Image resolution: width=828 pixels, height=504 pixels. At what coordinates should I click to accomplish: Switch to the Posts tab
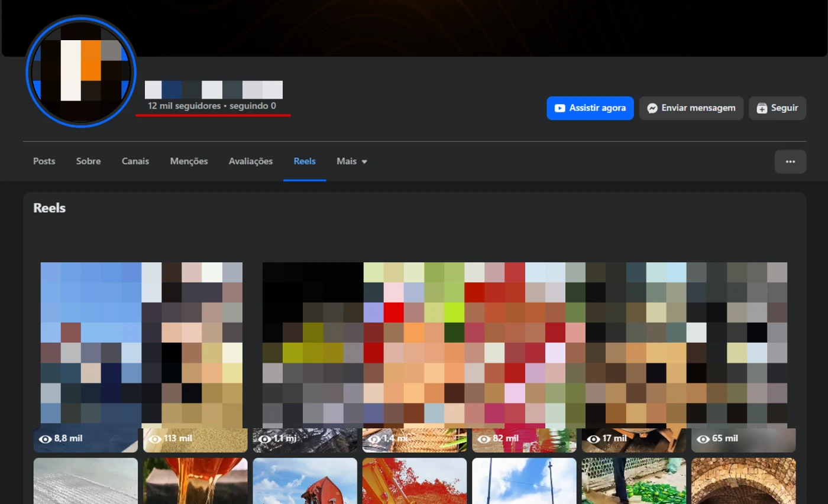[x=44, y=161]
